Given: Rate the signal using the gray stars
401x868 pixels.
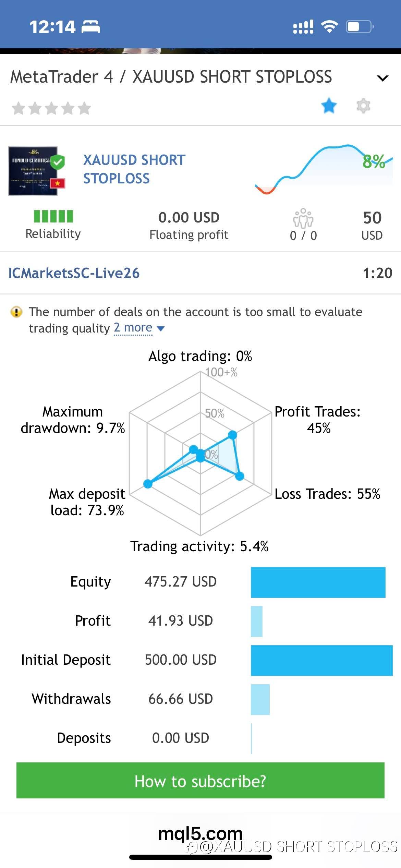Looking at the screenshot, I should [x=51, y=108].
